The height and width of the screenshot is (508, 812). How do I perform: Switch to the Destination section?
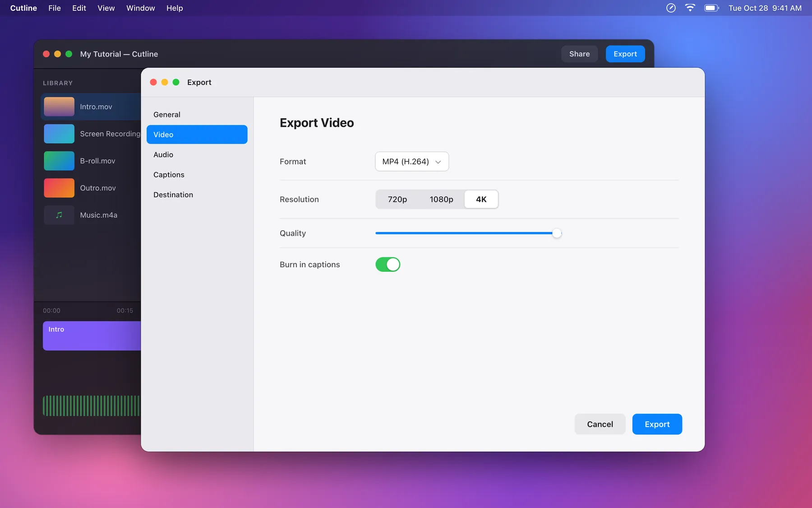tap(197, 195)
